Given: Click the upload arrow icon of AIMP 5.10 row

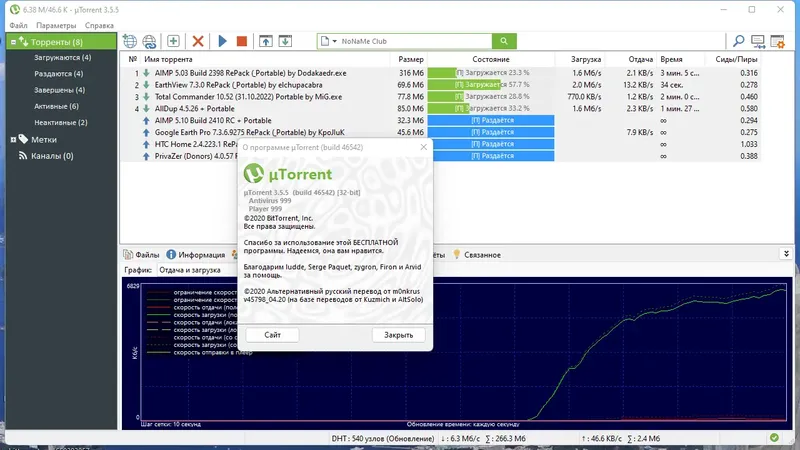Looking at the screenshot, I should coord(146,120).
